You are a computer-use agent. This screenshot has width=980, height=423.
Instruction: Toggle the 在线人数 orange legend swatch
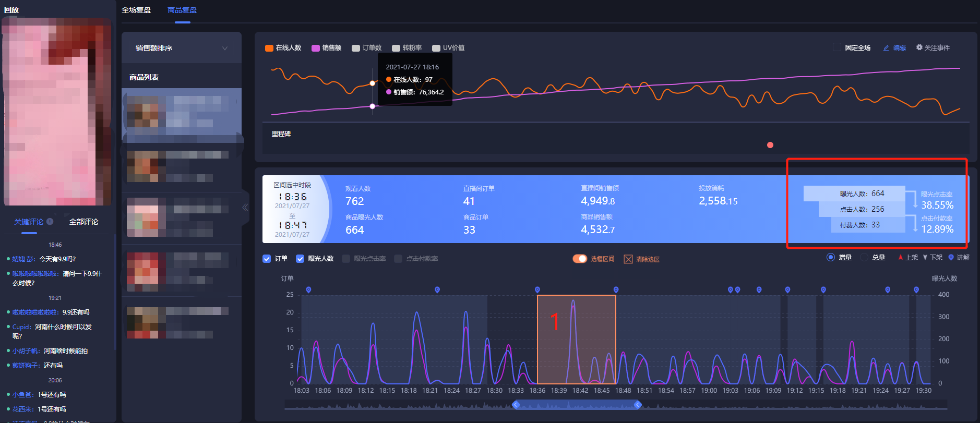coord(269,48)
